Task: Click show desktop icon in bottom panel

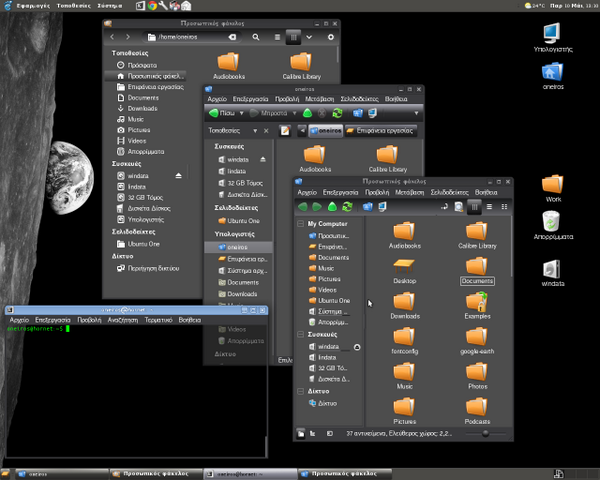Action: coord(5,474)
